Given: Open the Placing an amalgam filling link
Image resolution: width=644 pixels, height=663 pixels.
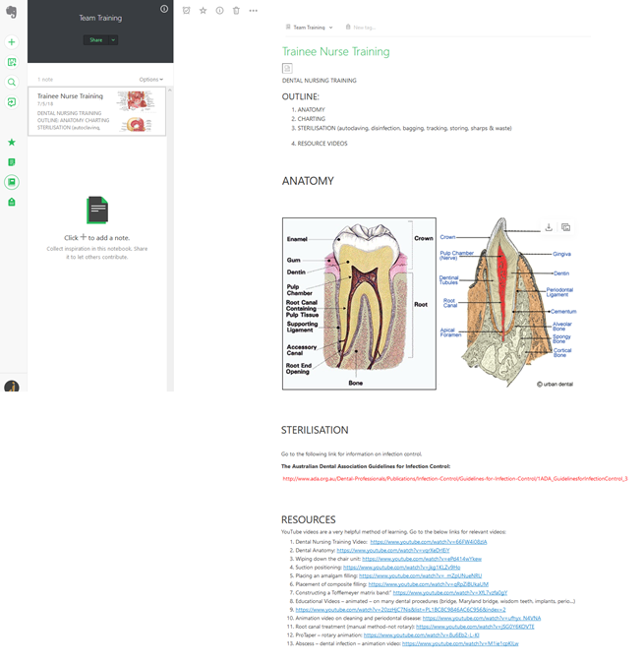Looking at the screenshot, I should tap(420, 575).
